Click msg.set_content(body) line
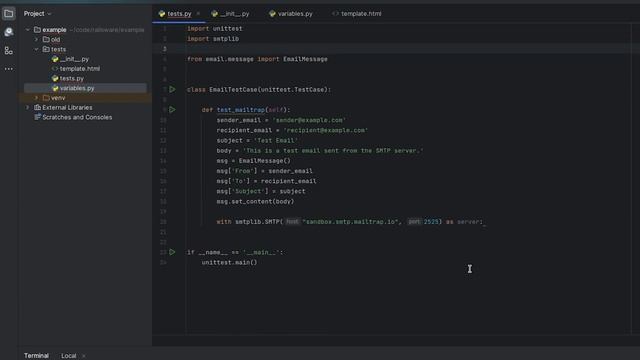This screenshot has width=640, height=360. pos(255,201)
